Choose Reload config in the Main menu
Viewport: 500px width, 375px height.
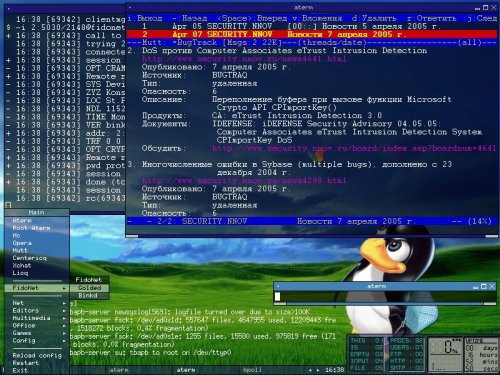click(37, 355)
